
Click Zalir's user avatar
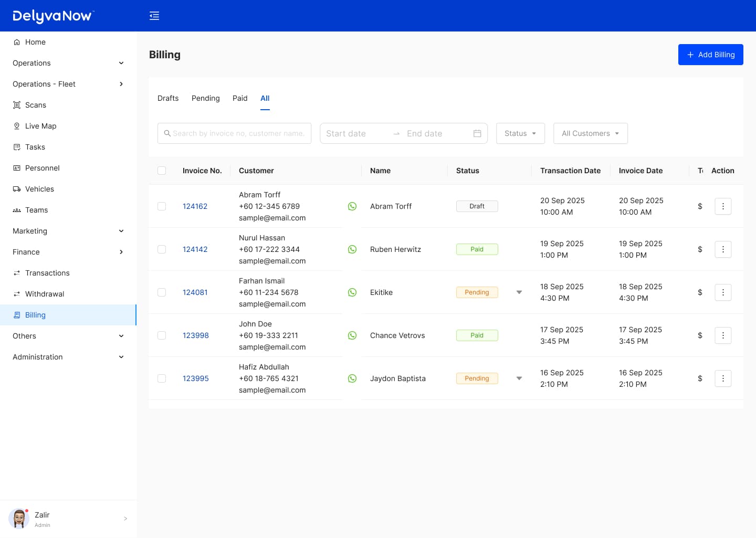19,519
